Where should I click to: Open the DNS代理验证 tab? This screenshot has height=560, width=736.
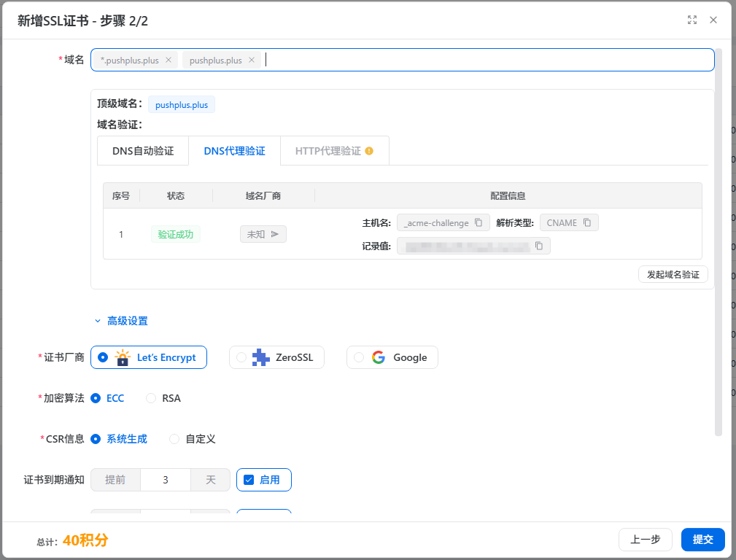click(234, 152)
